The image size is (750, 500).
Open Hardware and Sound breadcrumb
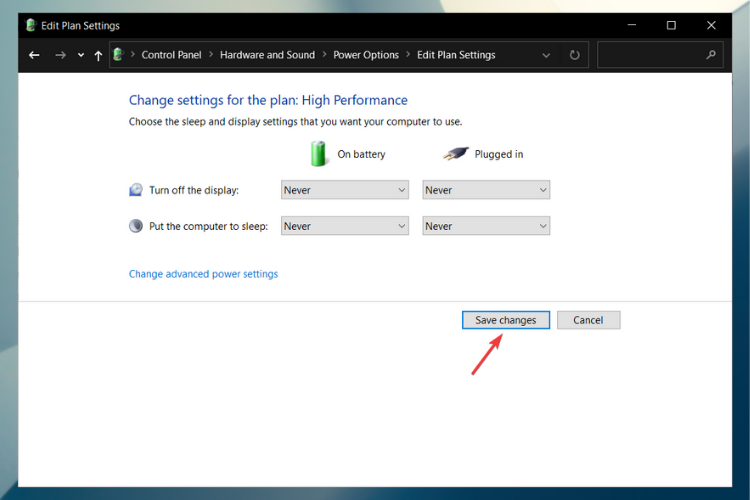pos(267,55)
